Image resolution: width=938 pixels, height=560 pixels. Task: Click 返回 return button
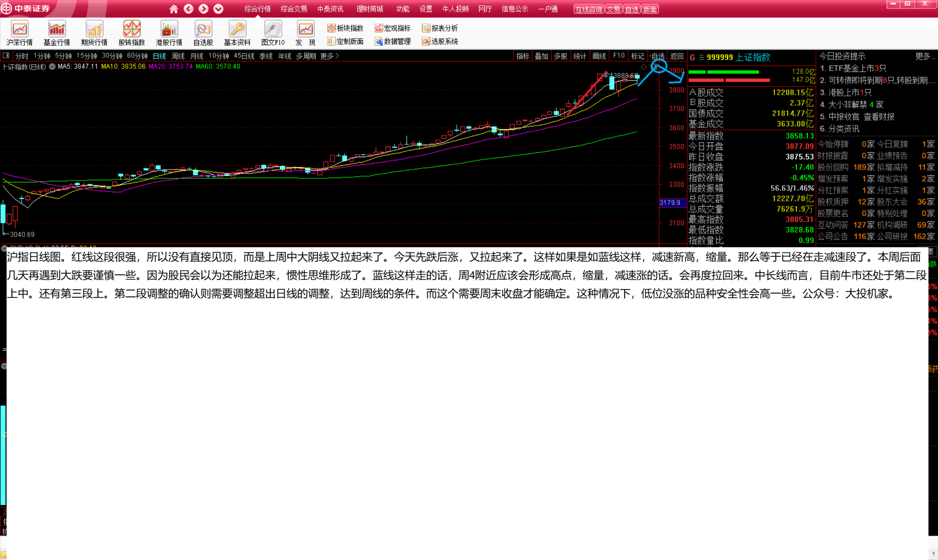677,56
